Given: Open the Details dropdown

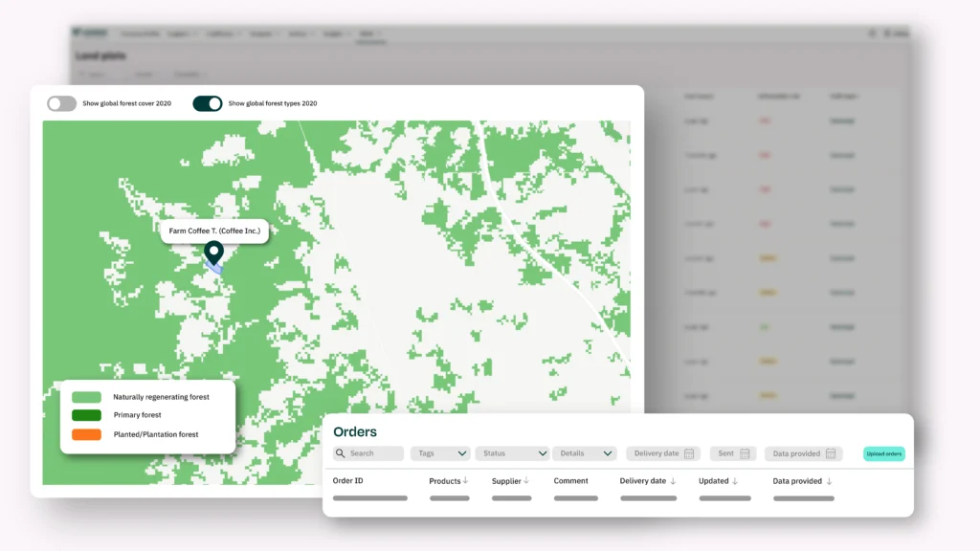Looking at the screenshot, I should [585, 453].
